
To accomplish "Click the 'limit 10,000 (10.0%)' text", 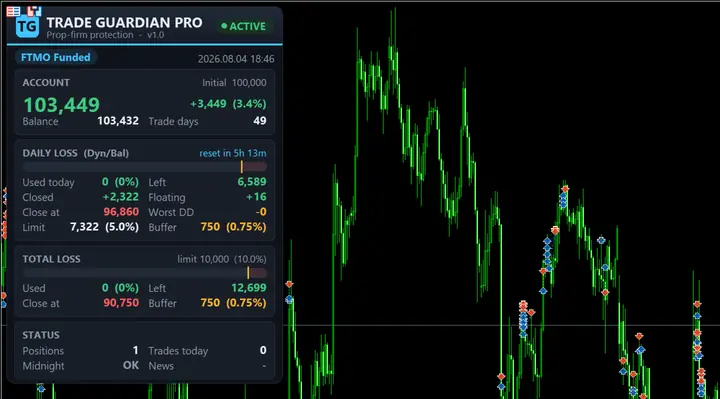I will pos(222,259).
